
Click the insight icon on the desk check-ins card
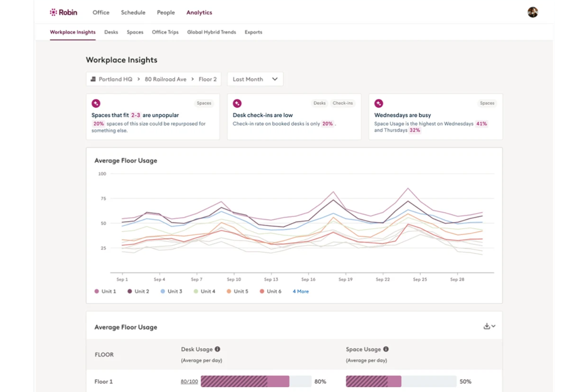click(x=237, y=103)
